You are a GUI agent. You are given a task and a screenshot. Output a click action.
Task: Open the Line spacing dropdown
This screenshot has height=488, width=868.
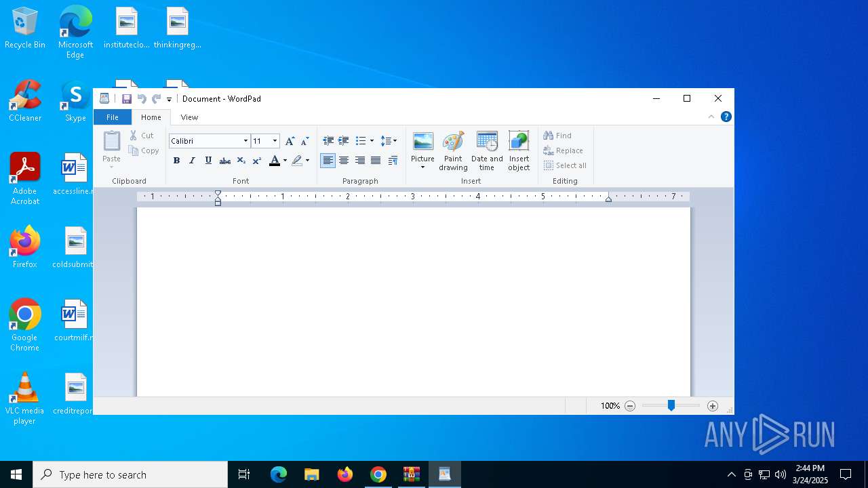point(389,141)
